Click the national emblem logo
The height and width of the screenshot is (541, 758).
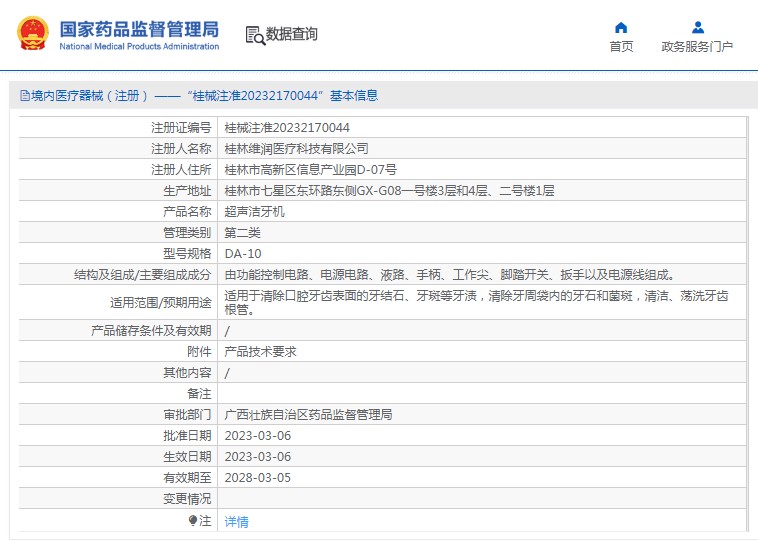(33, 33)
